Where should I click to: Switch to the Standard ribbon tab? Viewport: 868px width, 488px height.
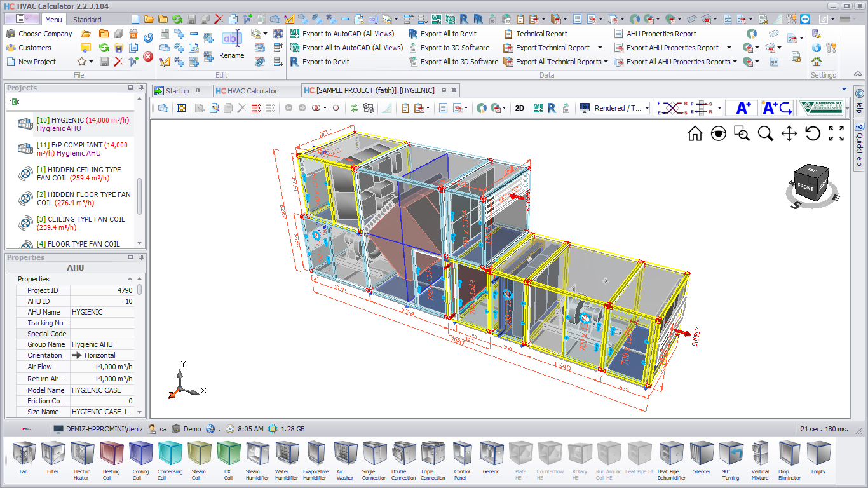pos(87,20)
